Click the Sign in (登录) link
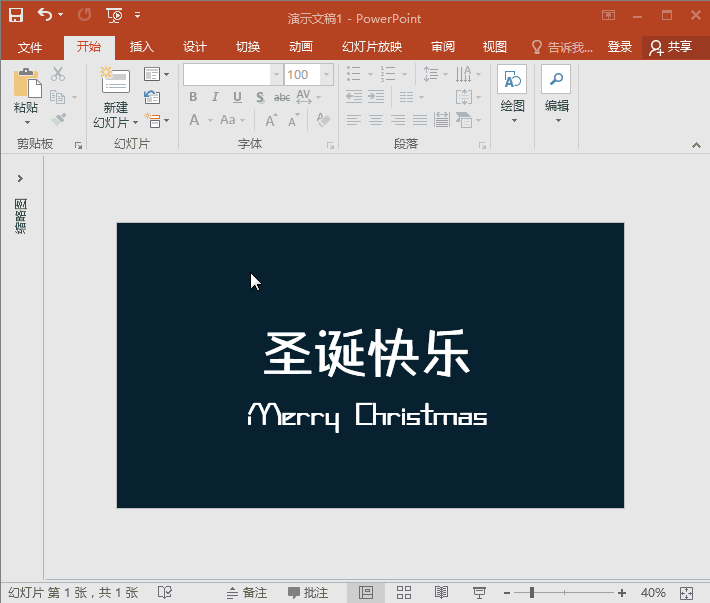 click(620, 47)
